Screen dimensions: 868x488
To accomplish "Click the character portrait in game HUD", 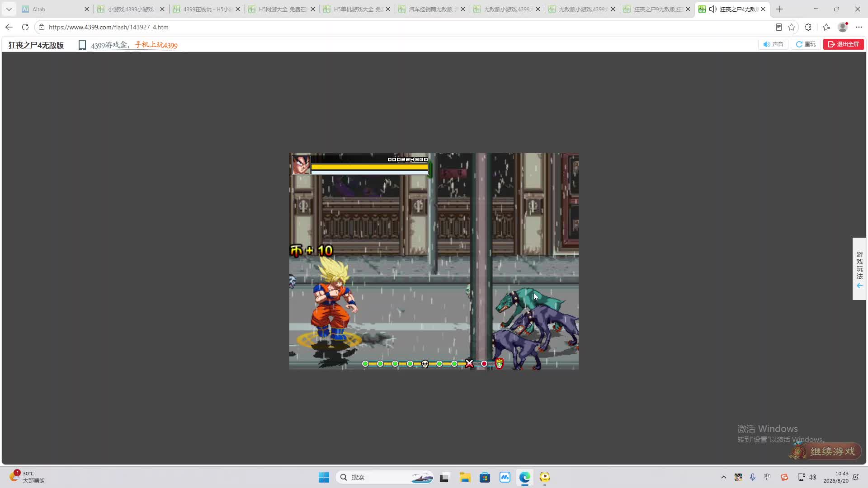I will (301, 165).
